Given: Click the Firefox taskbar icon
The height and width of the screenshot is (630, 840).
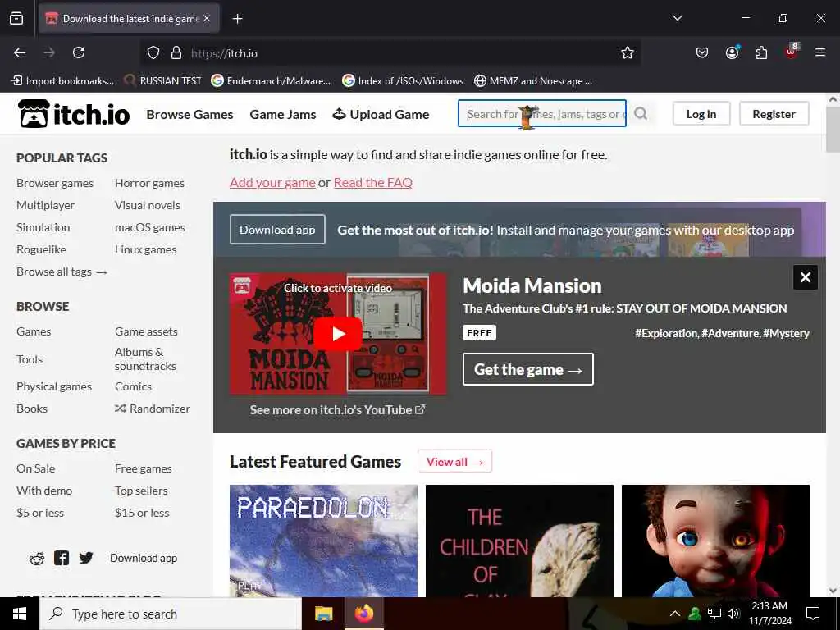Looking at the screenshot, I should click(x=363, y=614).
